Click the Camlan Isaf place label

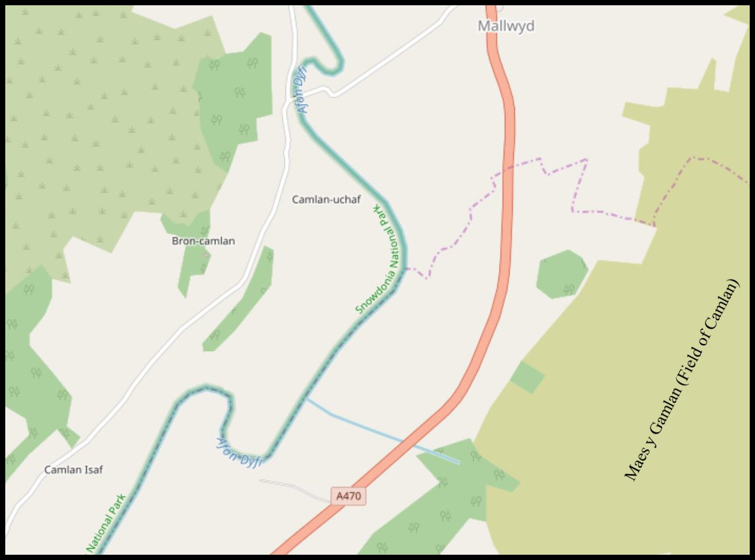pyautogui.click(x=73, y=469)
